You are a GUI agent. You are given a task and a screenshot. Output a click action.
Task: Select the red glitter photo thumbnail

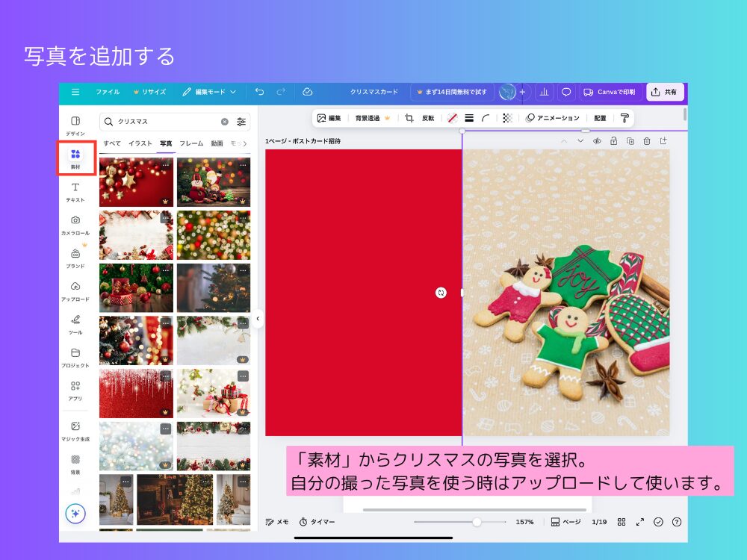tap(135, 393)
